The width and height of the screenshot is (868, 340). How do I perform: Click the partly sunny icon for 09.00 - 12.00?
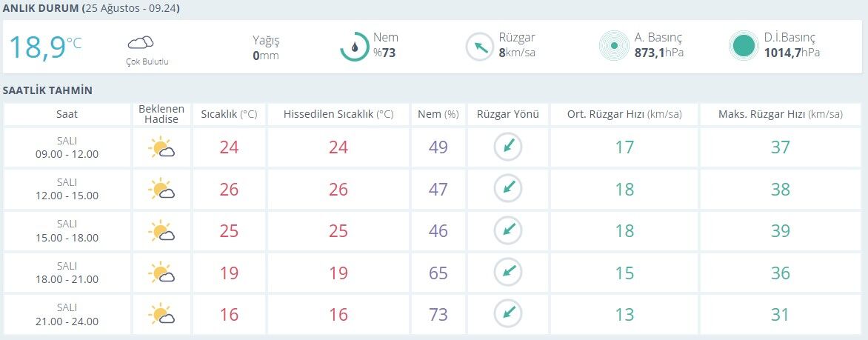tap(161, 148)
